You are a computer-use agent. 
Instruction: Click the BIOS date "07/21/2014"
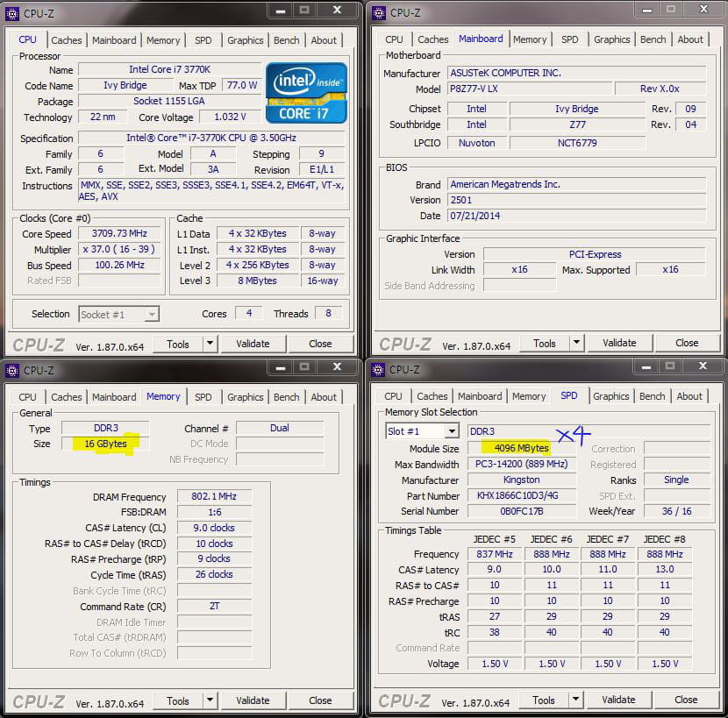[x=576, y=216]
